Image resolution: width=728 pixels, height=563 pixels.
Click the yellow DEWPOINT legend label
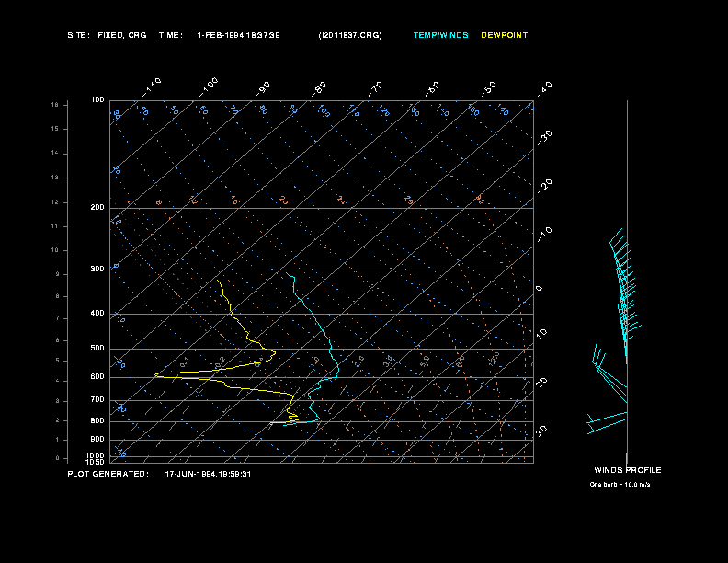(x=505, y=35)
